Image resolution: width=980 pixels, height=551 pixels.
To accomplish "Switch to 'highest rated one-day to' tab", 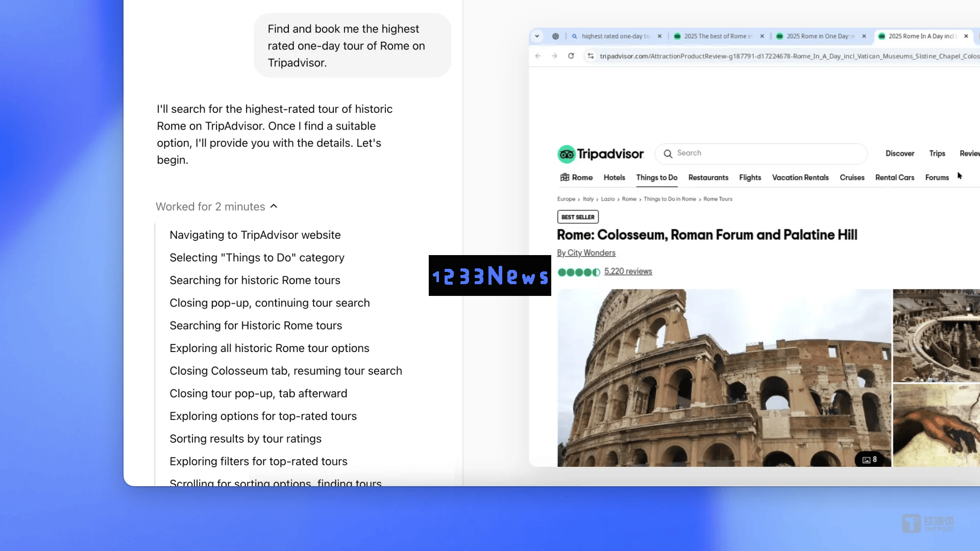I will pos(616,36).
